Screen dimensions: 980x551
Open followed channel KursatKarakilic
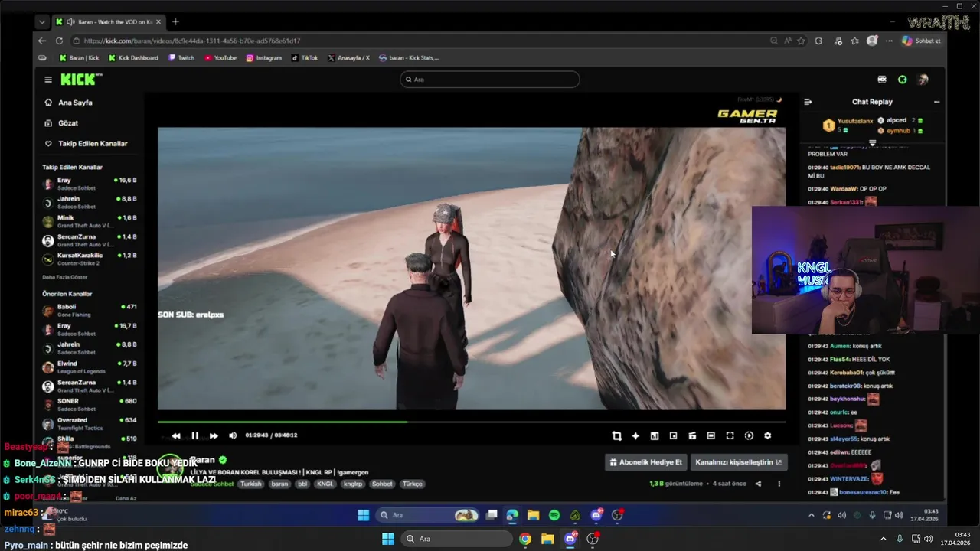tap(90, 259)
